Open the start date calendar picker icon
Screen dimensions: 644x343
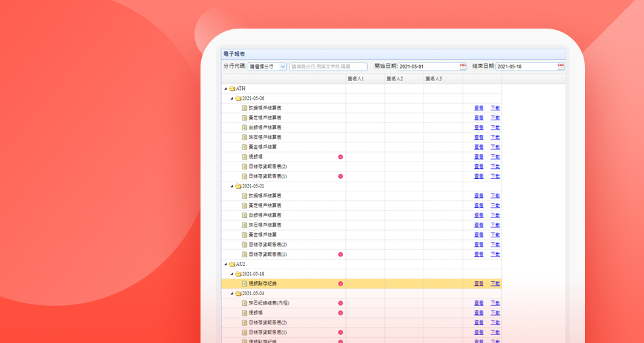(x=463, y=66)
